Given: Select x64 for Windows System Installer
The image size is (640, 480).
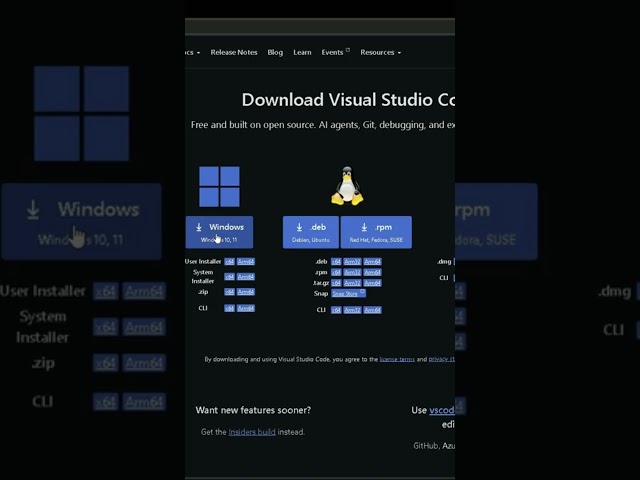Looking at the screenshot, I should 229,277.
